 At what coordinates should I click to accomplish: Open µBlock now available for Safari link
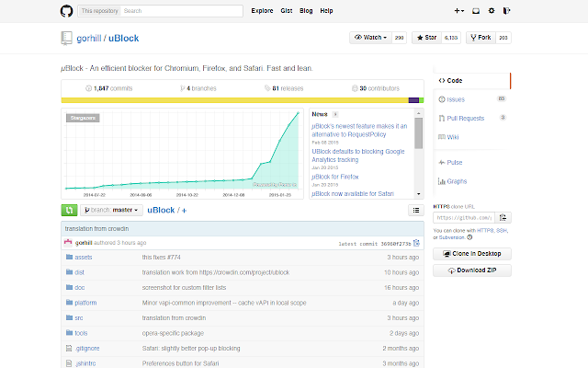tap(353, 194)
